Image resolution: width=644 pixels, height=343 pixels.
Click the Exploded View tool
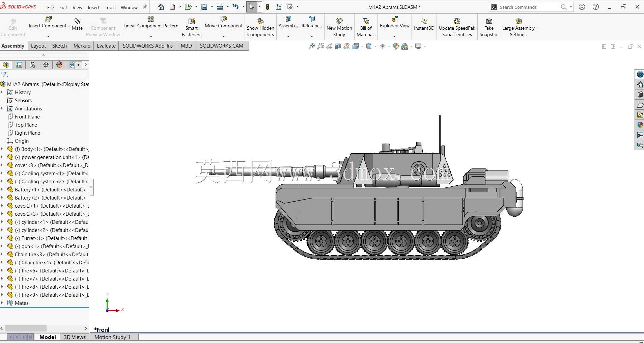395,22
